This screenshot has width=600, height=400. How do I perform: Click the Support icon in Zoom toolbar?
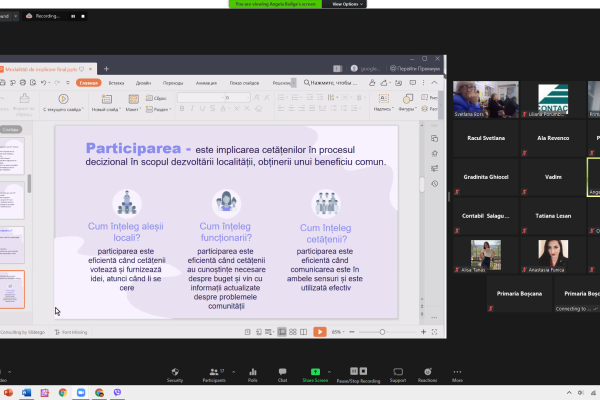pyautogui.click(x=398, y=372)
